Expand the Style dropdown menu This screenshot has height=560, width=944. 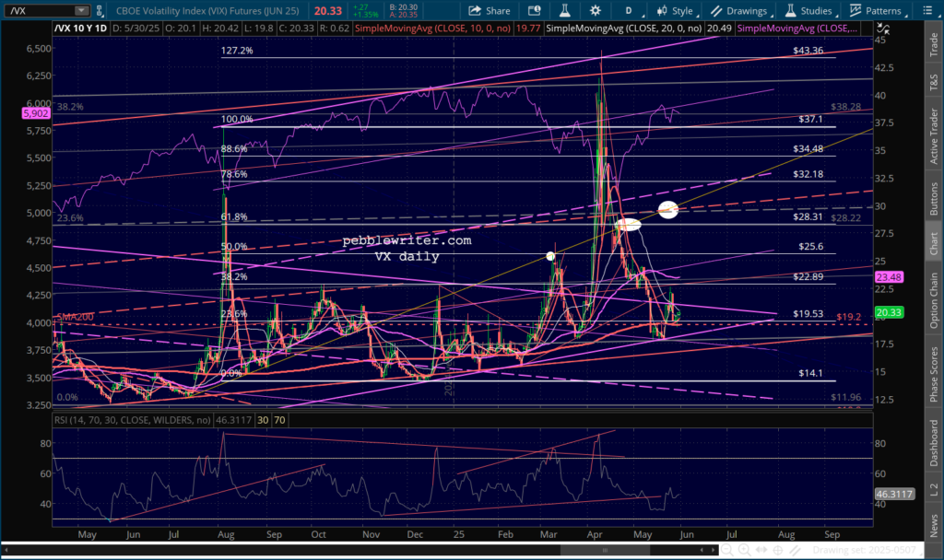675,10
